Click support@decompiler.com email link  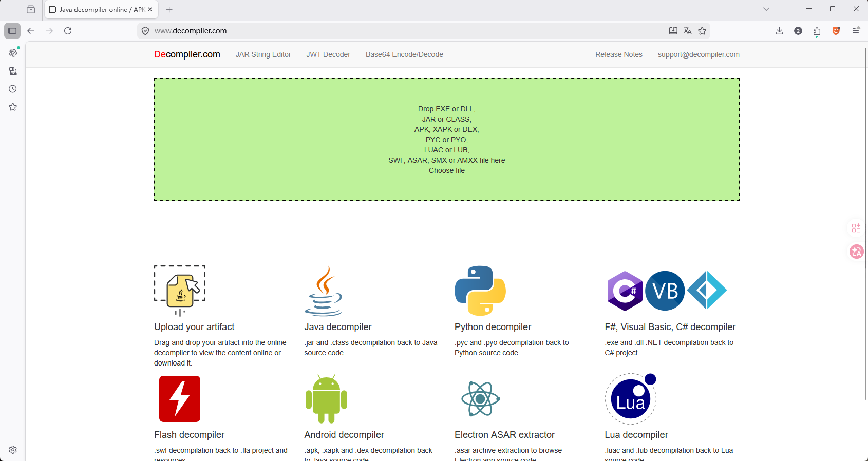tap(699, 54)
